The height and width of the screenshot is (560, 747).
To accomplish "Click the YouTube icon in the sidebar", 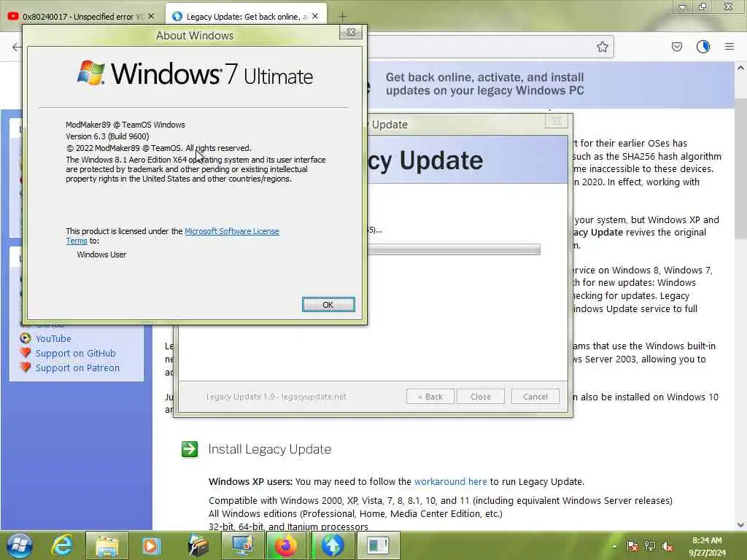I will point(26,338).
